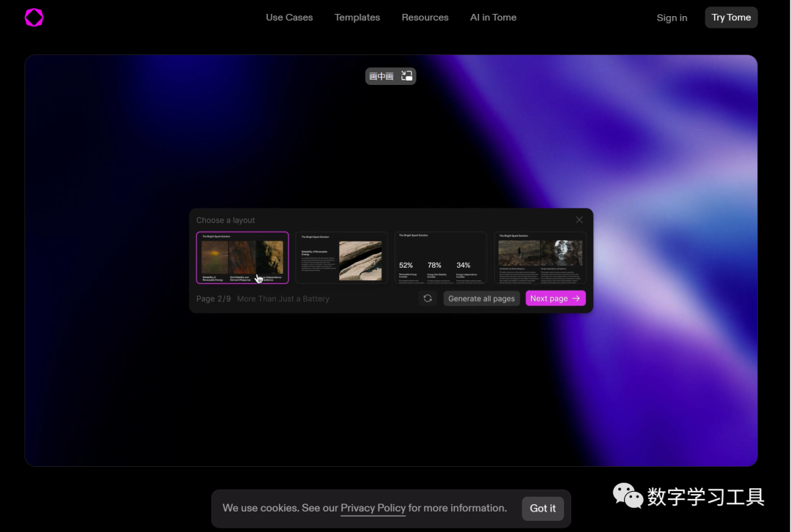
Task: Click the Sign in link
Action: pos(672,18)
